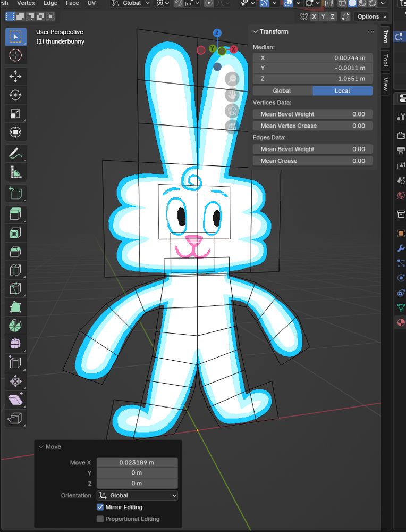The width and height of the screenshot is (406, 532).
Task: Enable Mirror Editing checkbox
Action: pos(100,507)
